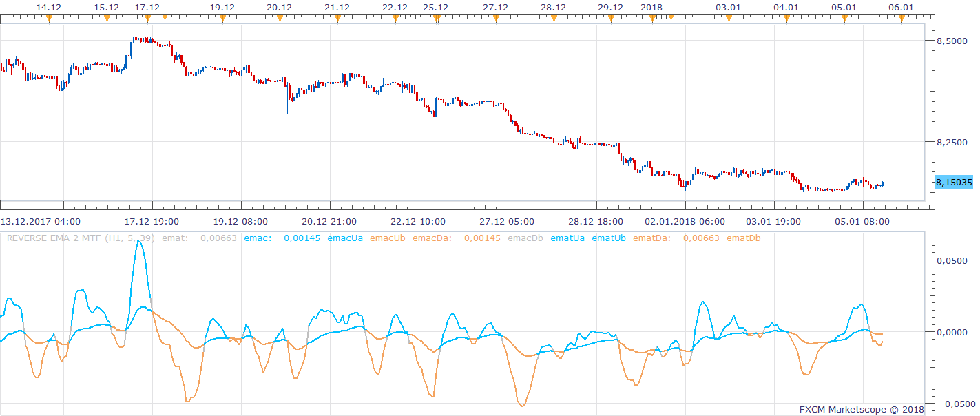Click the emacDa: - 0,00145 label

pos(457,238)
